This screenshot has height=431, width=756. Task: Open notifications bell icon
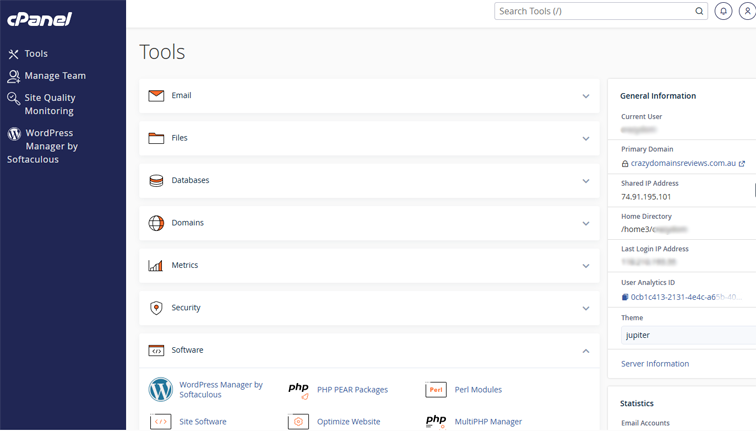(723, 11)
